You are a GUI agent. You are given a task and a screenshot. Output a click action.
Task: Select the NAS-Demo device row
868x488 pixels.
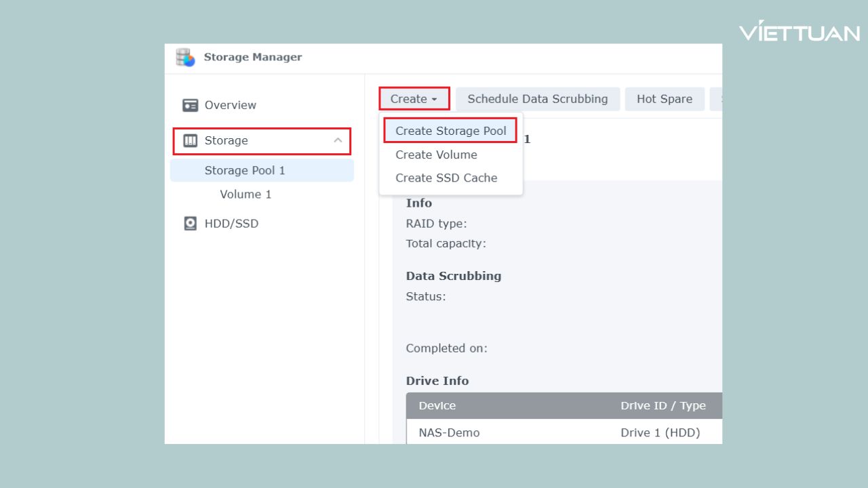click(x=449, y=432)
